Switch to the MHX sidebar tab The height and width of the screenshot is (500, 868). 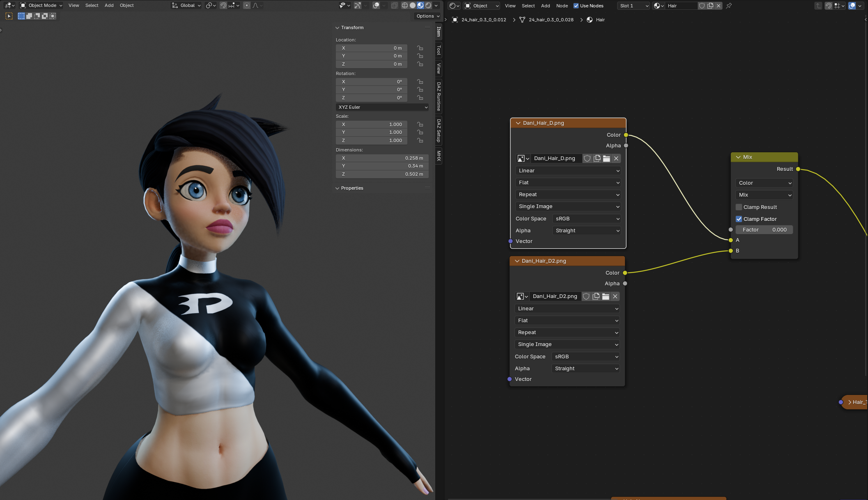[439, 156]
